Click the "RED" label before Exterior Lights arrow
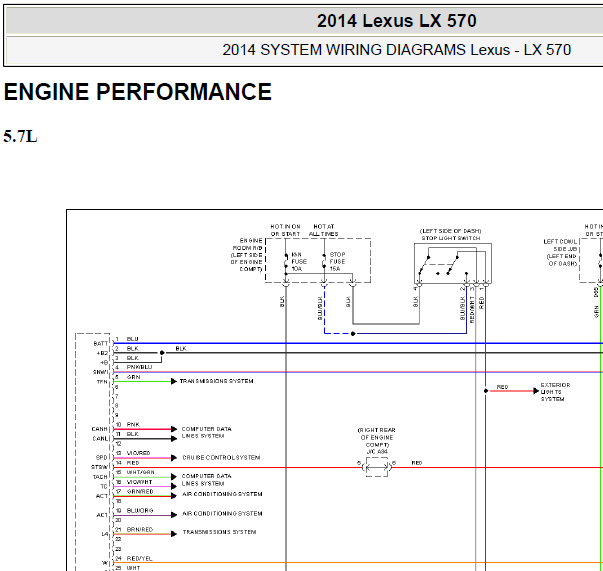 click(502, 387)
